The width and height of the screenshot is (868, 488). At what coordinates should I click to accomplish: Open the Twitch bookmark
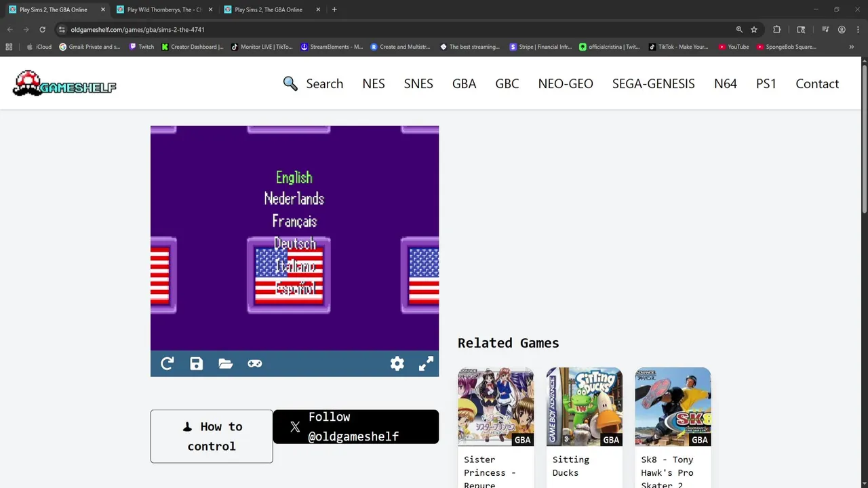[x=141, y=47]
